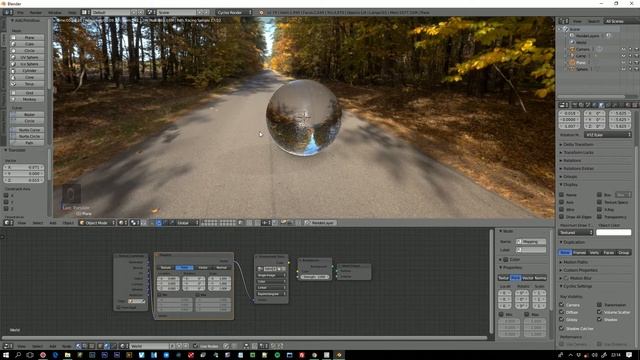
Task: Open the XYZ Euler rotation mode dropdown
Action: [608, 135]
